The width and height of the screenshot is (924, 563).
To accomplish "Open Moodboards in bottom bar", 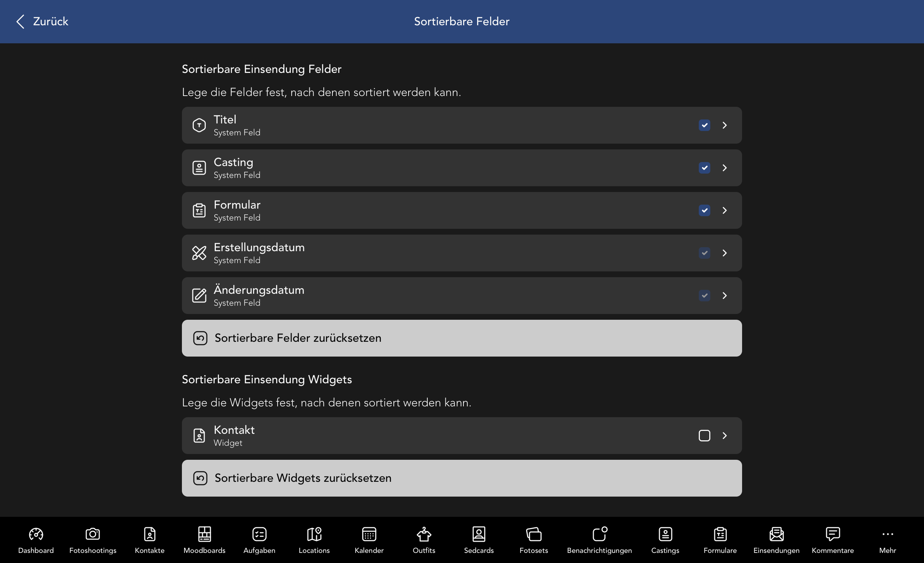I will 204,541.
